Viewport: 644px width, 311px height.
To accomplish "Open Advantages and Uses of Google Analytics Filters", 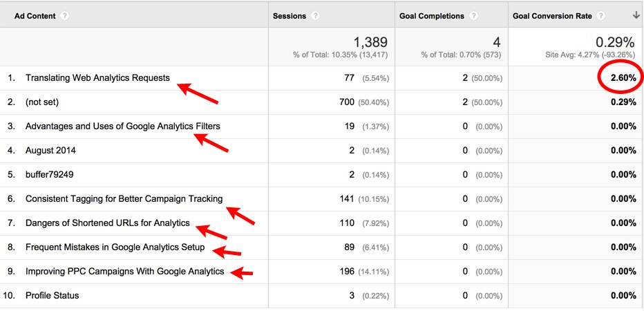I will [x=122, y=126].
